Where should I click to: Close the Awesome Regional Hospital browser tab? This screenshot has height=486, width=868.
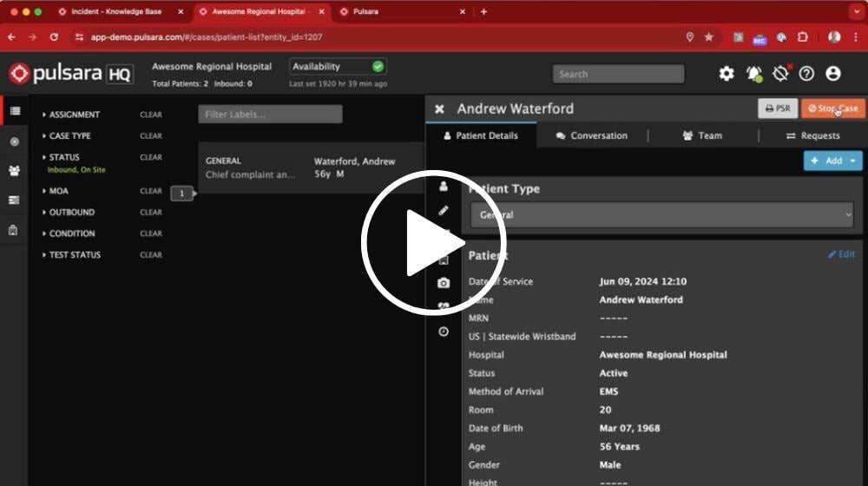pos(322,11)
